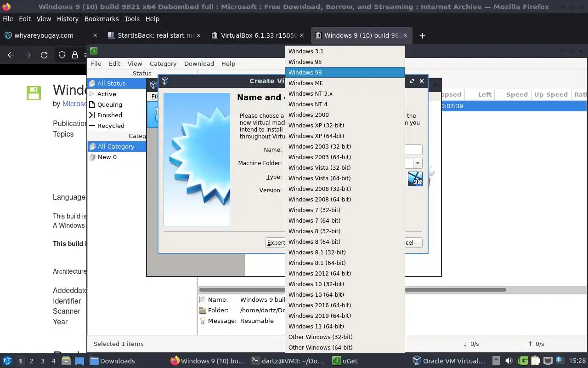Open uGet Download menu

point(199,63)
